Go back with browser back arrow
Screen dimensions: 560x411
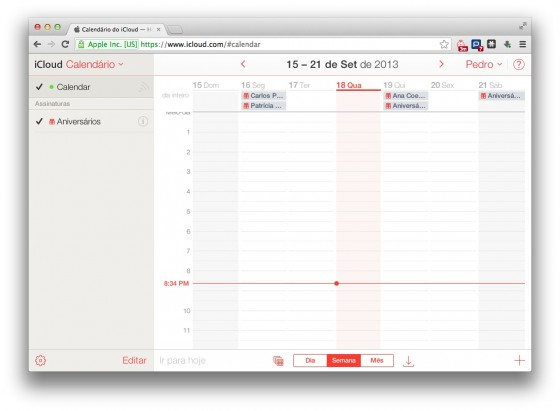click(37, 44)
